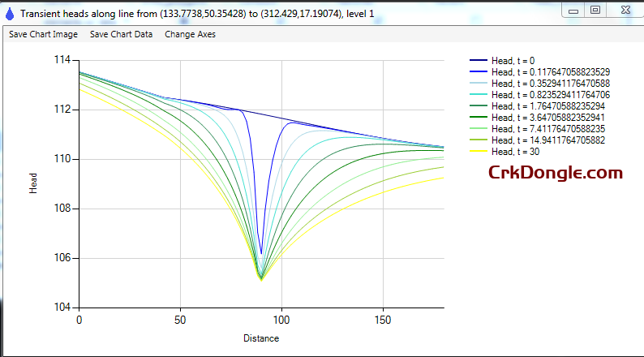The image size is (644, 357).
Task: Click the 'Head' y-axis title
Action: 33,184
